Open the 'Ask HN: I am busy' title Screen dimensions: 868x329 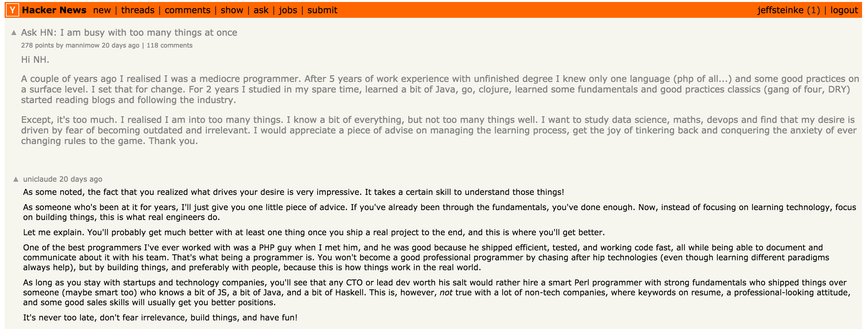[x=129, y=32]
